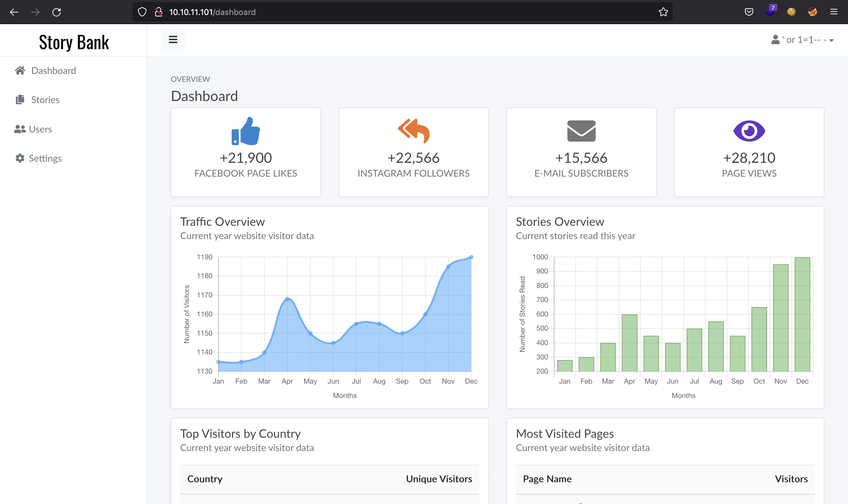Click the Users group icon in the sidebar
Image resolution: width=848 pixels, height=504 pixels.
[20, 129]
